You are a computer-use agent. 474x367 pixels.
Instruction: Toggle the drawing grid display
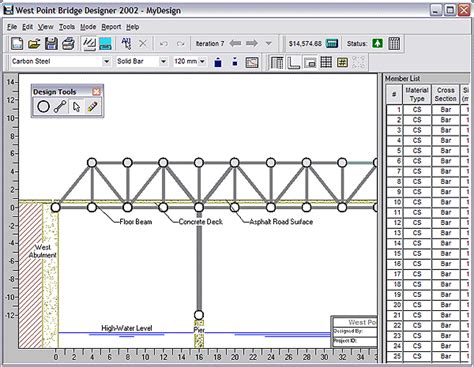coord(326,62)
